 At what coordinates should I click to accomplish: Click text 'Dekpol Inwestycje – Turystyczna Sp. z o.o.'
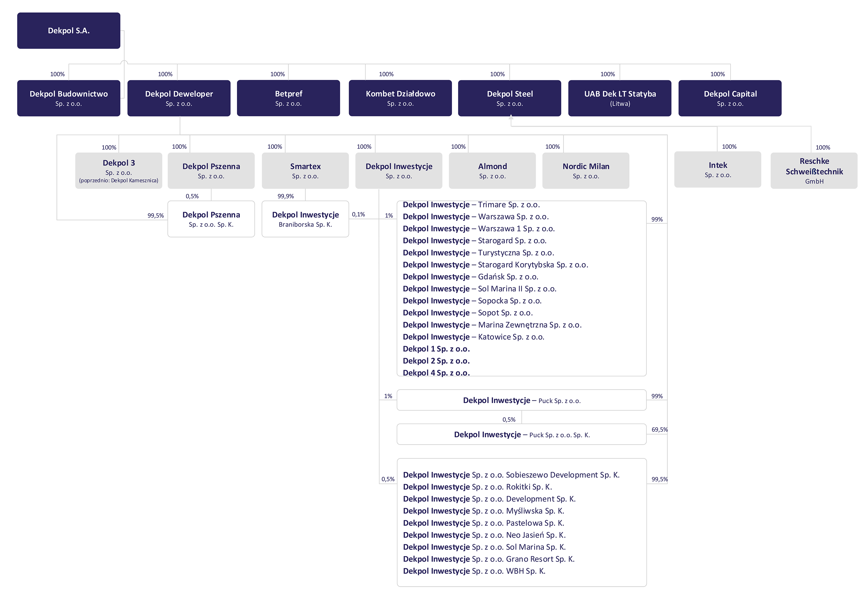coord(479,253)
